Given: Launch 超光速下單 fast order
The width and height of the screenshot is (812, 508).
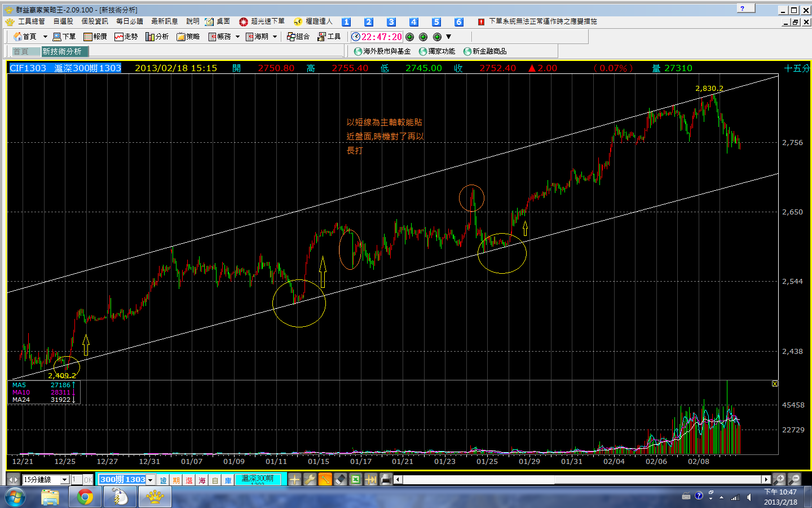Looking at the screenshot, I should [x=262, y=21].
